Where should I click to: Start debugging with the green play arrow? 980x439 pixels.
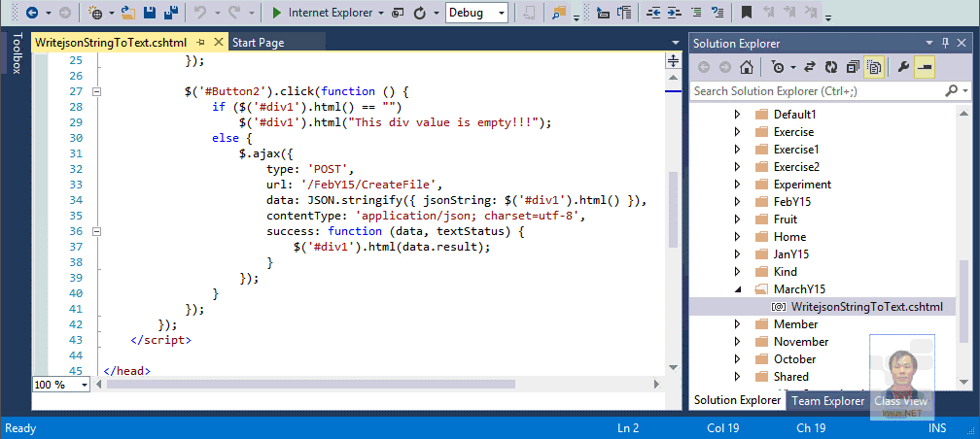[x=277, y=13]
